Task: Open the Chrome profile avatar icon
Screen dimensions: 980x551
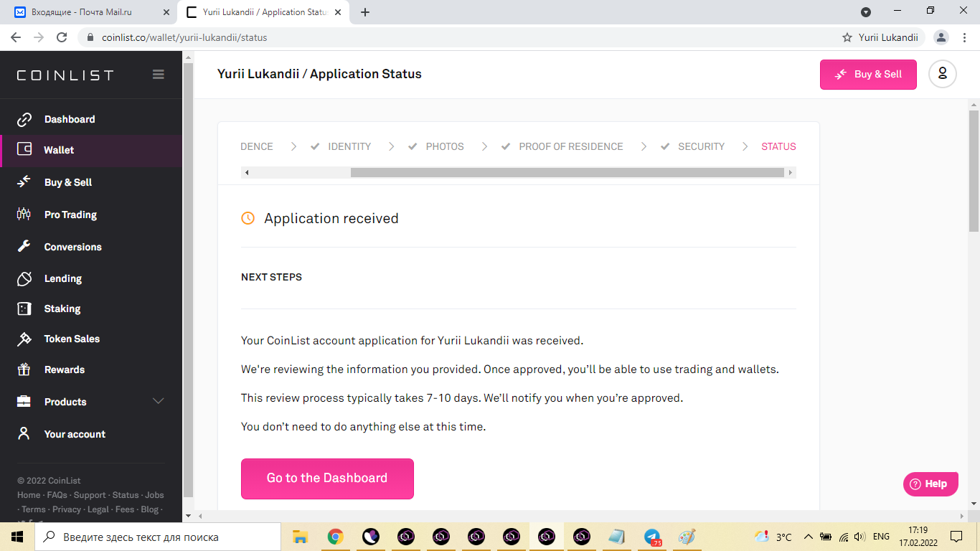Action: point(941,37)
